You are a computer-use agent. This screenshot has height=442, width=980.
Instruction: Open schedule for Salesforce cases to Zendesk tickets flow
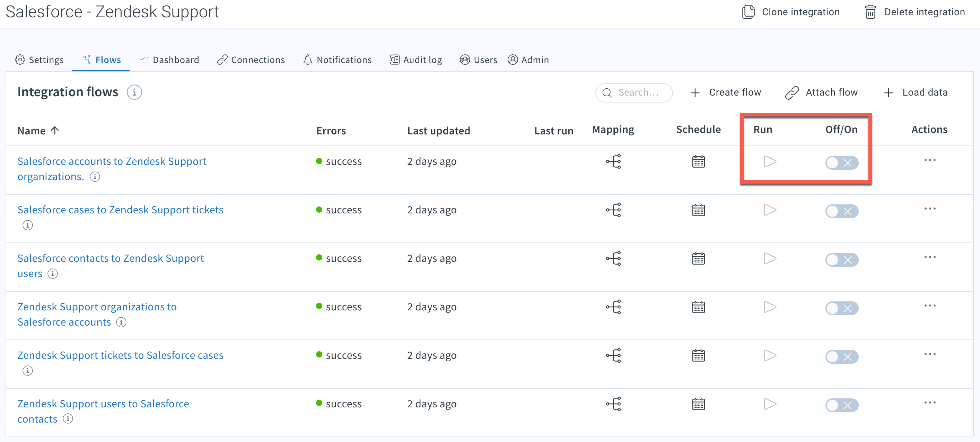tap(699, 210)
